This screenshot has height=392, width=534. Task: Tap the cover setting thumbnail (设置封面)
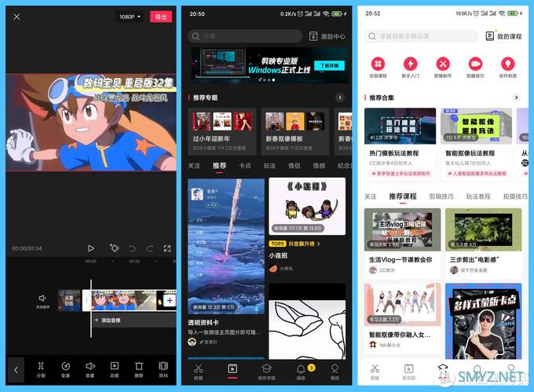click(69, 300)
